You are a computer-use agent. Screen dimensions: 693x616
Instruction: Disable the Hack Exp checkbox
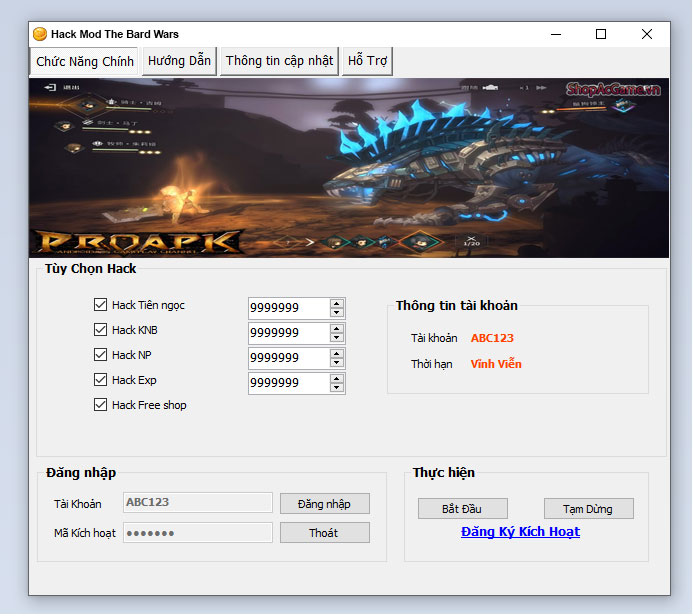click(100, 380)
